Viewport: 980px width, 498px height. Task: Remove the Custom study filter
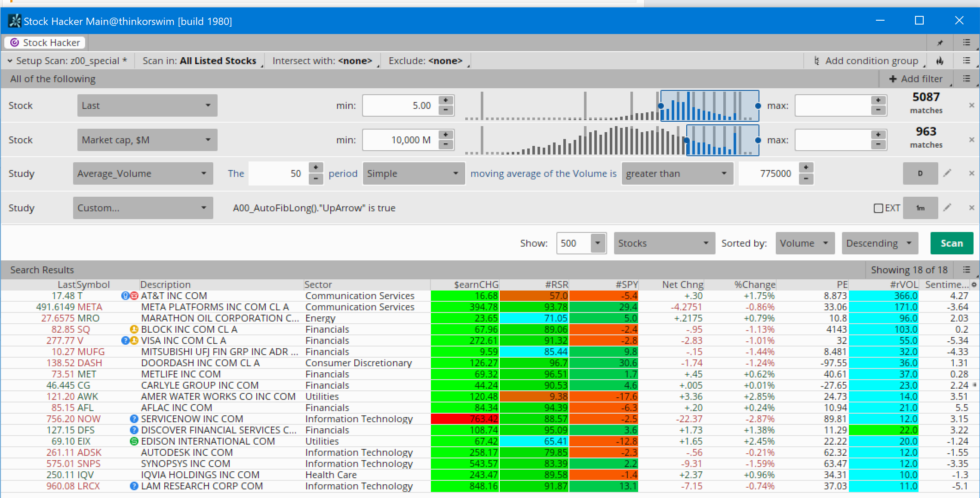[971, 207]
